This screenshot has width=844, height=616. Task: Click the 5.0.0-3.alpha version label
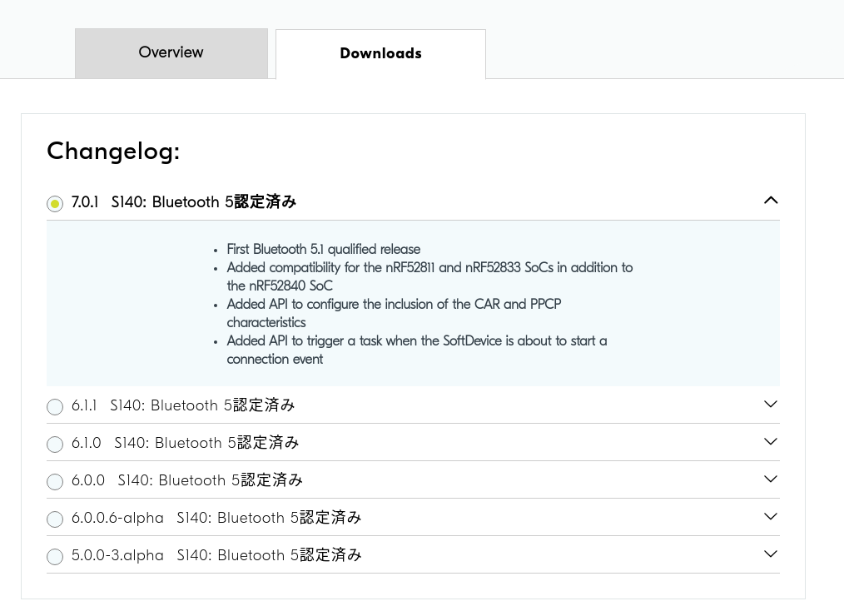coord(117,554)
